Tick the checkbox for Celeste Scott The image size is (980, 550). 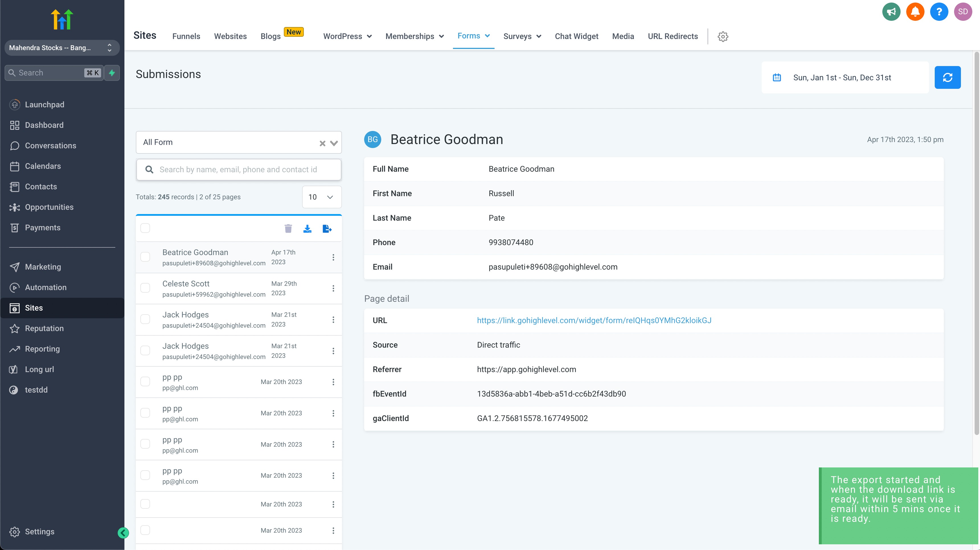pyautogui.click(x=145, y=288)
